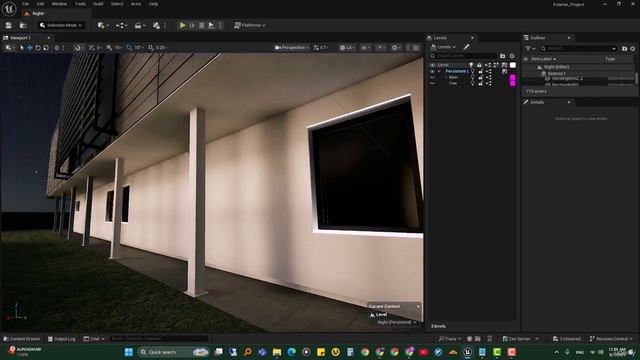Click the pencil icon in Levels panel
Image resolution: width=640 pixels, height=360 pixels.
pyautogui.click(x=467, y=47)
